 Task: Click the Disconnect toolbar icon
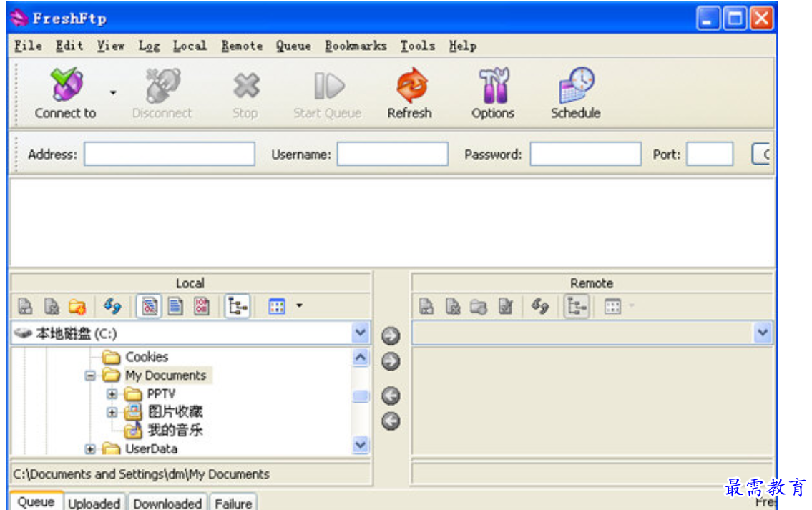click(x=162, y=85)
